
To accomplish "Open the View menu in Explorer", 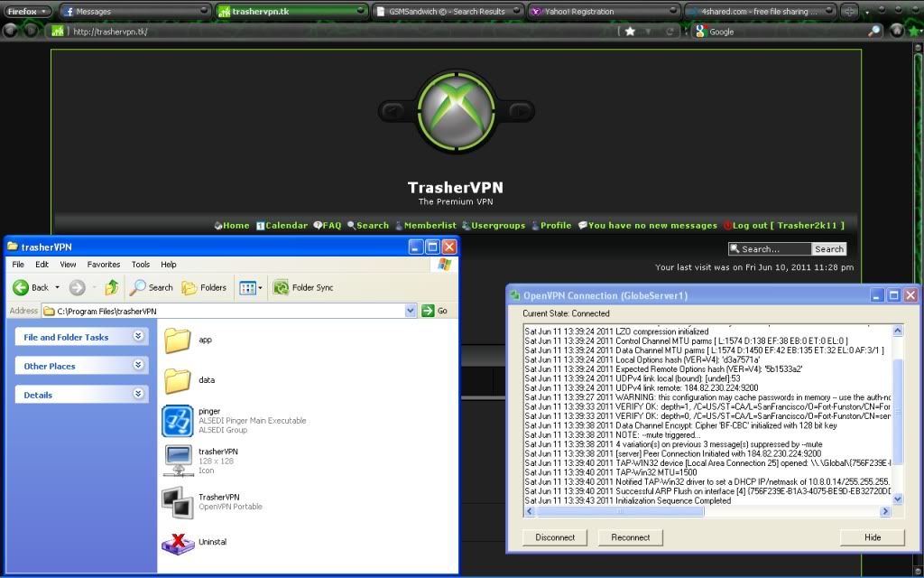I will (x=68, y=265).
